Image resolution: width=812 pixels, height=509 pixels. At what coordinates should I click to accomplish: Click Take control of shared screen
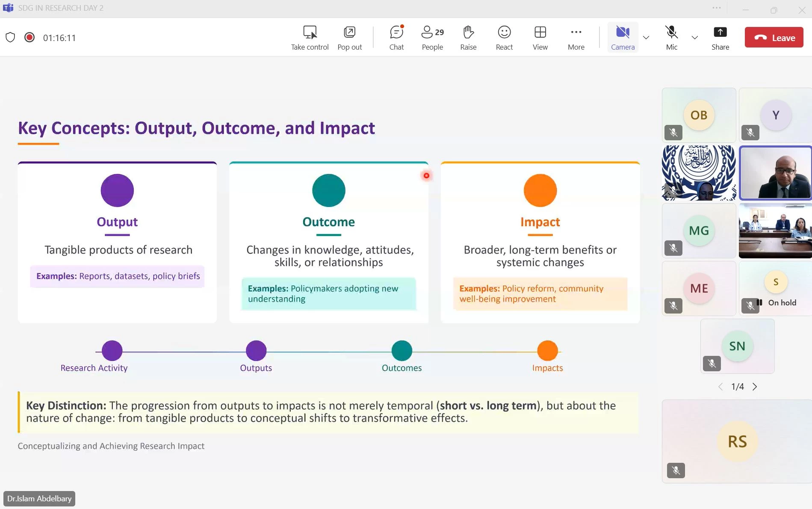coord(310,38)
